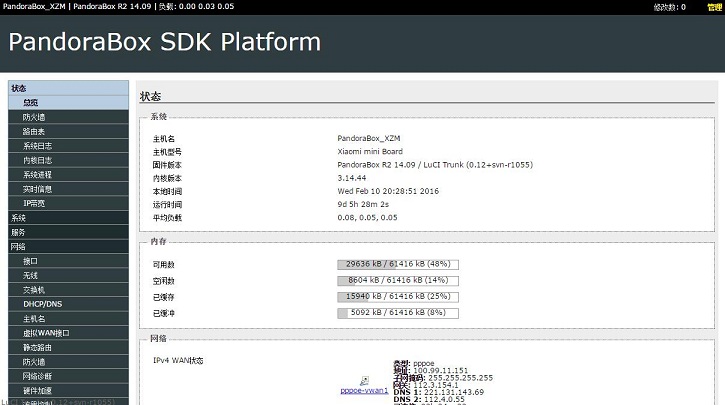Open the DHCP/DNS settings page
The height and width of the screenshot is (405, 725).
(x=68, y=304)
